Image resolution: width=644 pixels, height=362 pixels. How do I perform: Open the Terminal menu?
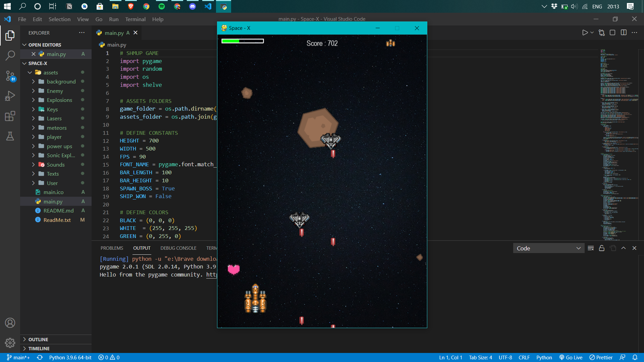click(x=135, y=19)
